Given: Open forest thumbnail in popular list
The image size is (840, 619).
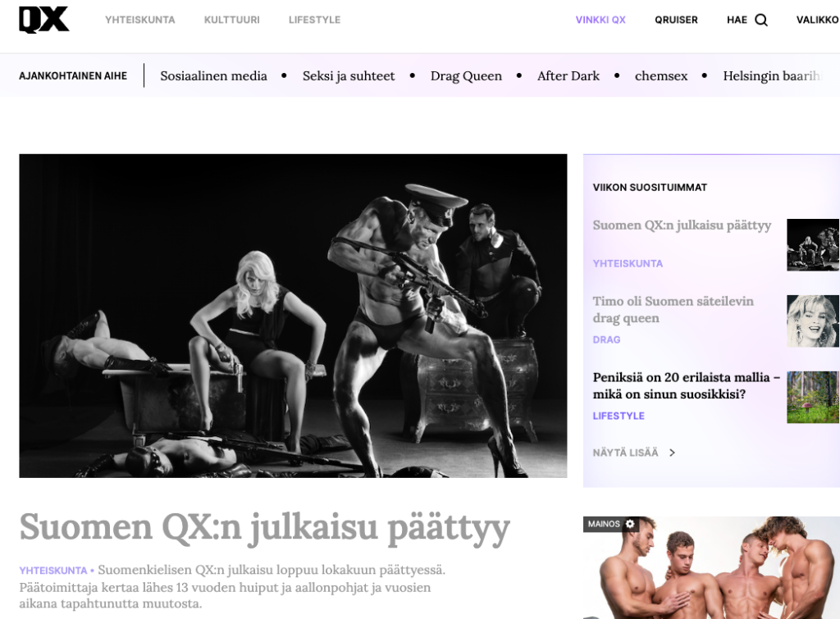Looking at the screenshot, I should (x=812, y=397).
